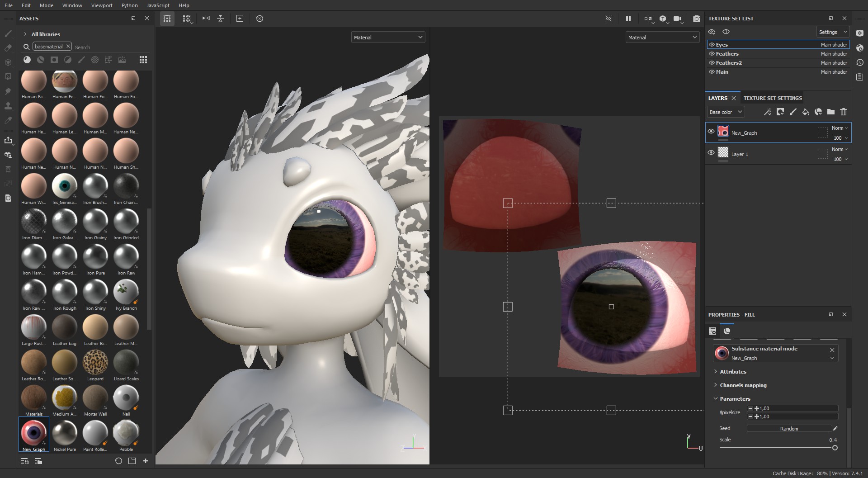This screenshot has height=478, width=868.
Task: Switch to the Layers tab
Action: [x=718, y=98]
